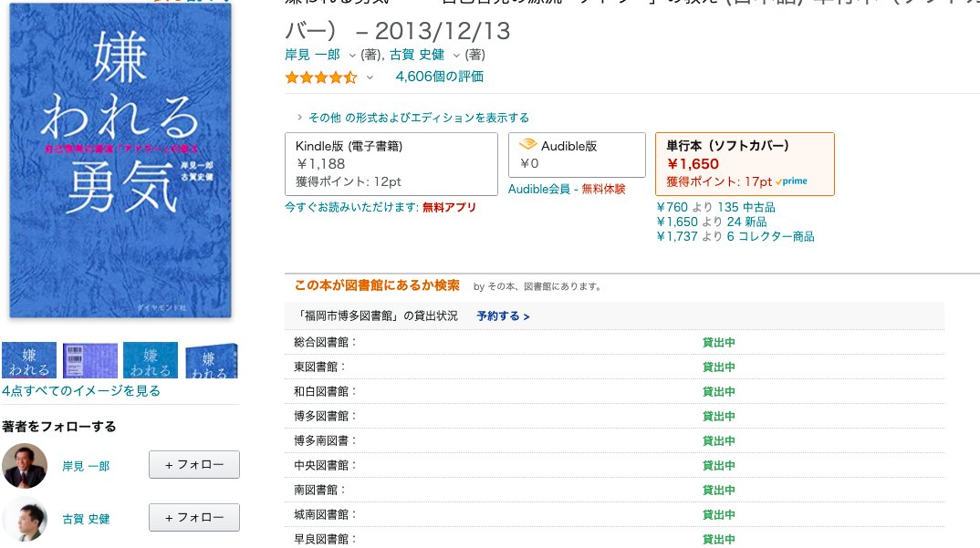This screenshot has height=548, width=980.
Task: Click 予約する library reservation link
Action: pyautogui.click(x=503, y=316)
